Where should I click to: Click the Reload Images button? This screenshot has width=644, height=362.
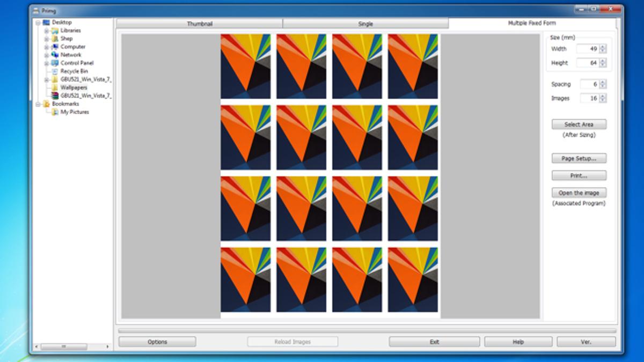[292, 342]
